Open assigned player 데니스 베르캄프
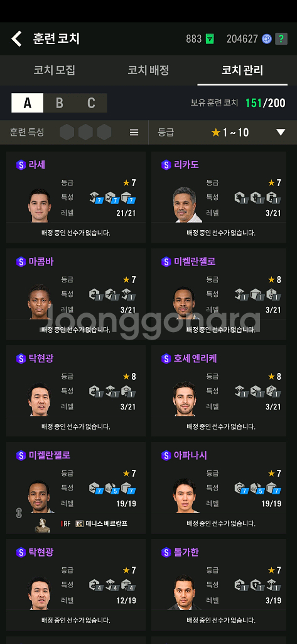 pos(107,524)
